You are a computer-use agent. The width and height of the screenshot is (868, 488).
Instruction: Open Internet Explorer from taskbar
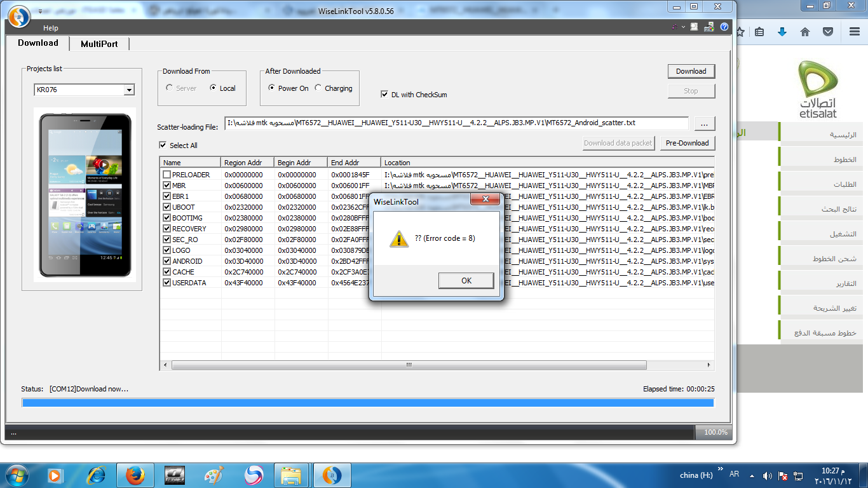click(97, 475)
